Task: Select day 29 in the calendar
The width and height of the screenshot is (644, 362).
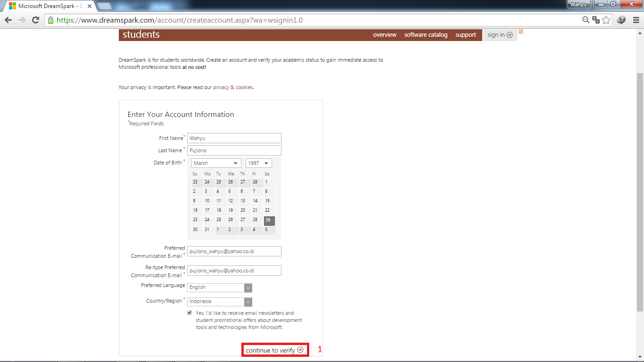Action: (x=269, y=221)
